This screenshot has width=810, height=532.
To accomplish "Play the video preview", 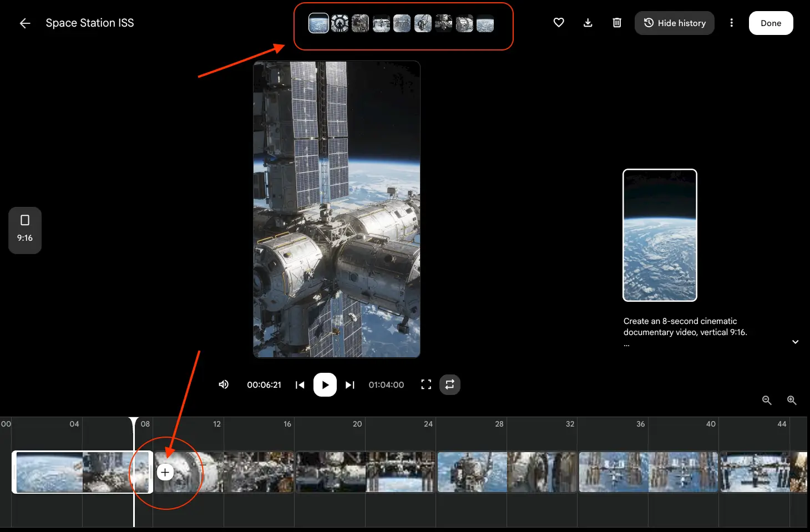I will 325,385.
